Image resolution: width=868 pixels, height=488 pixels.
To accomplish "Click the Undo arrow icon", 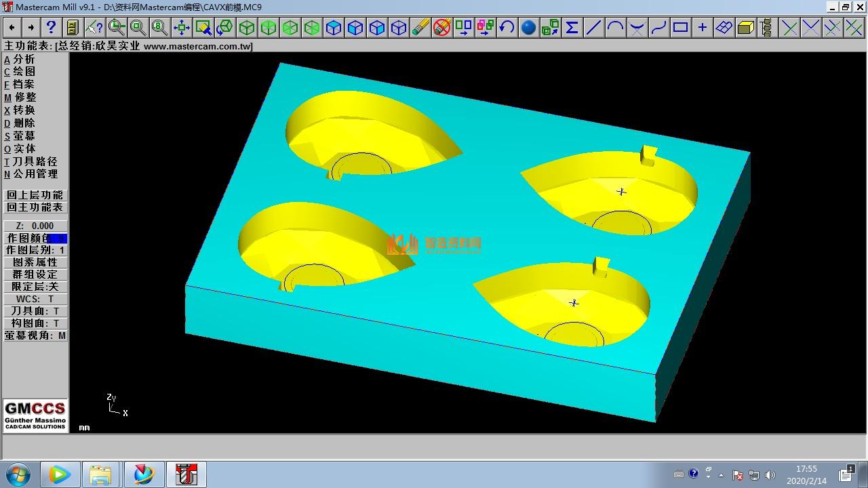I will [507, 27].
